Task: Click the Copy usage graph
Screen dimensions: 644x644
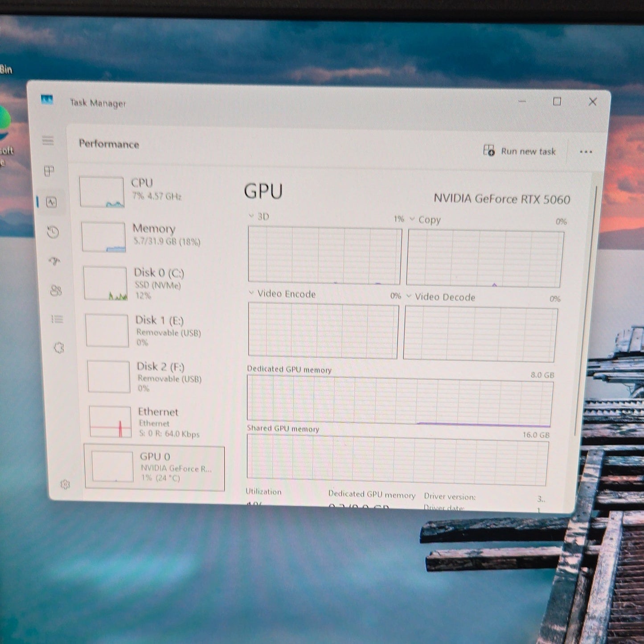Action: (485, 259)
